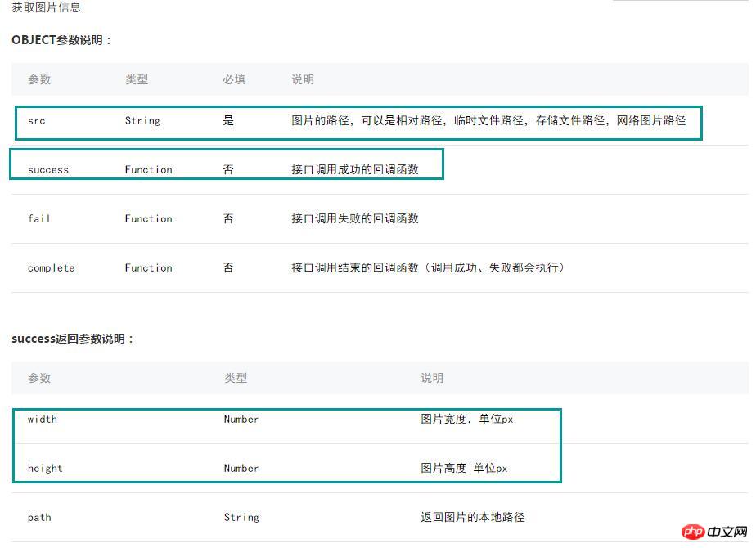The width and height of the screenshot is (756, 548).
Task: Select the path return parameter
Action: [39, 518]
